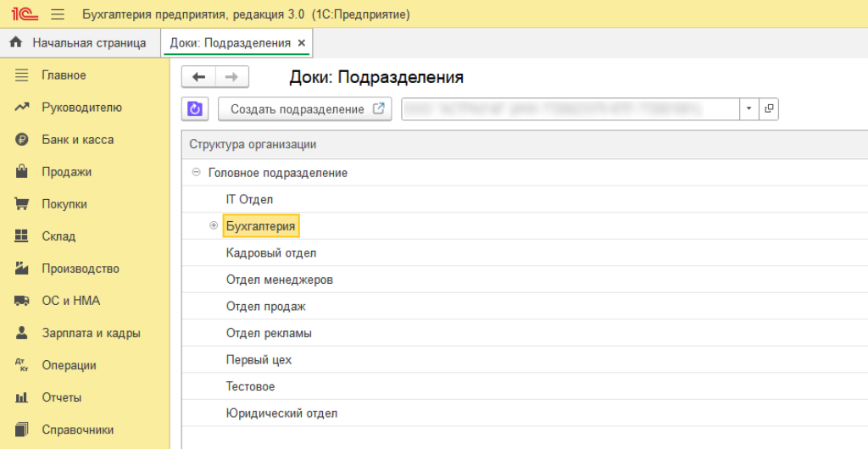Click the home icon on Начальная страница tab
868x449 pixels.
(x=15, y=42)
